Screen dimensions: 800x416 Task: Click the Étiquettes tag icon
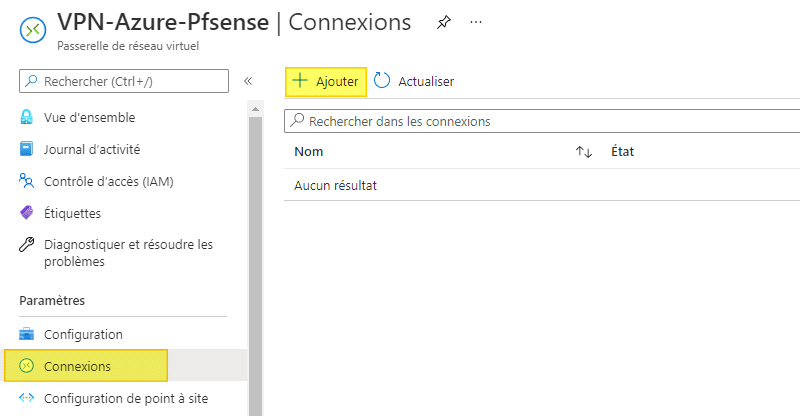(27, 213)
